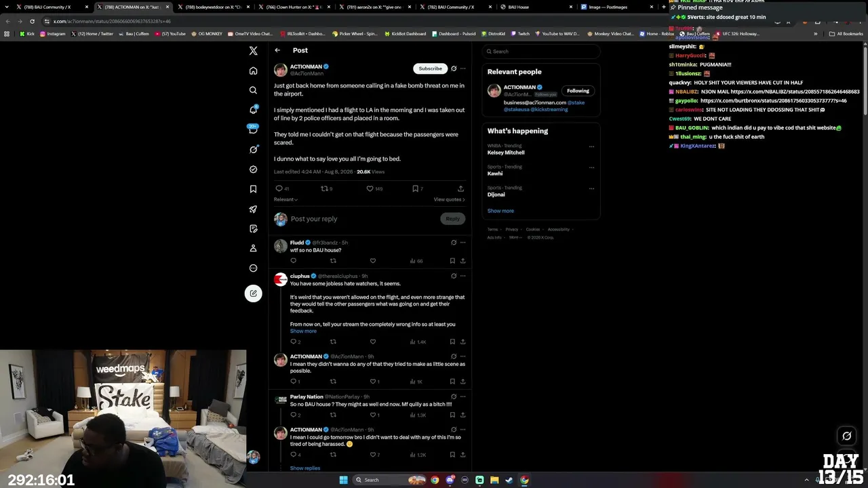The image size is (868, 488).
Task: Open Discord from the taskbar
Action: pos(450,480)
